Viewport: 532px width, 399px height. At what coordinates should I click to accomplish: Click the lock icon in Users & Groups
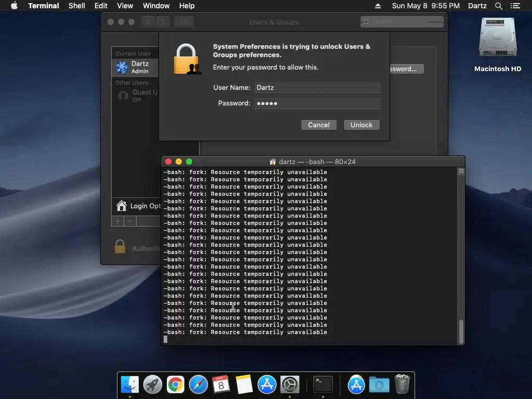pyautogui.click(x=120, y=247)
